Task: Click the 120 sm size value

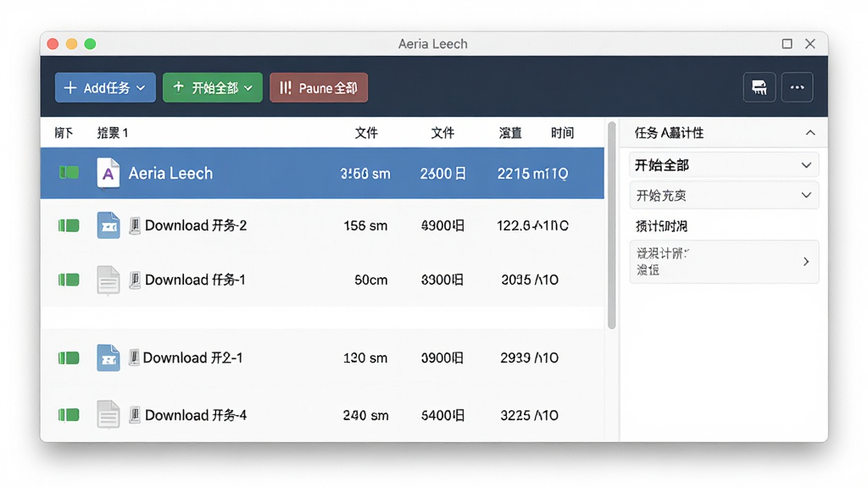Action: [365, 358]
